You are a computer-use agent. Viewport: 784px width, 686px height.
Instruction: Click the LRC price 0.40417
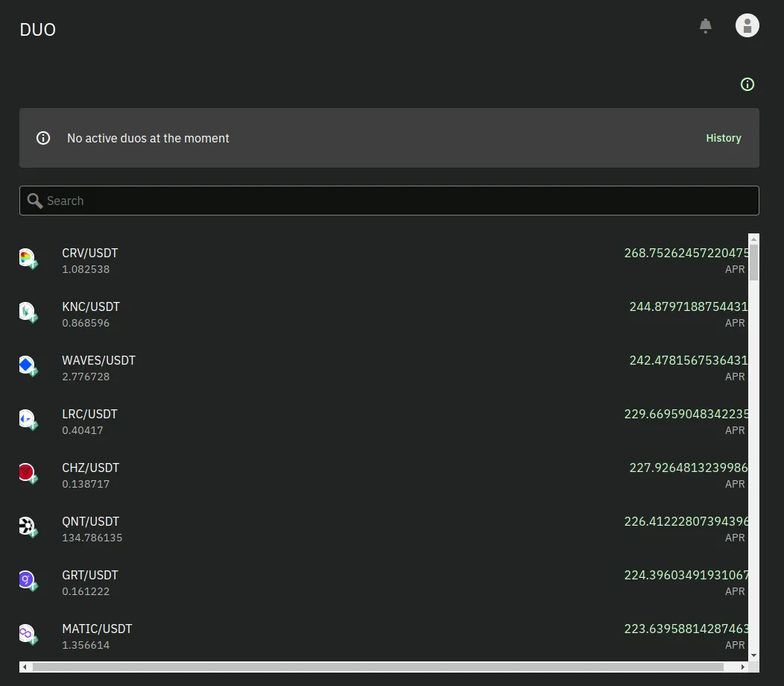pos(83,430)
